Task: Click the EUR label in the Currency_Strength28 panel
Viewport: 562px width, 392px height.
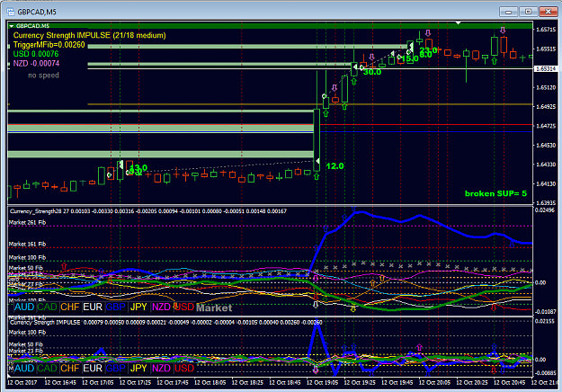Action: 93,307
